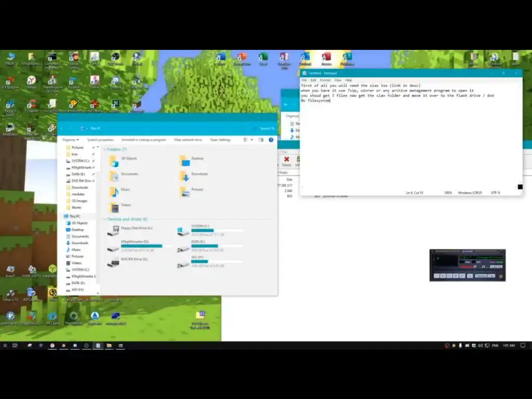Click the Size column header in background window
532x399 pixels.
pyautogui.click(x=289, y=179)
